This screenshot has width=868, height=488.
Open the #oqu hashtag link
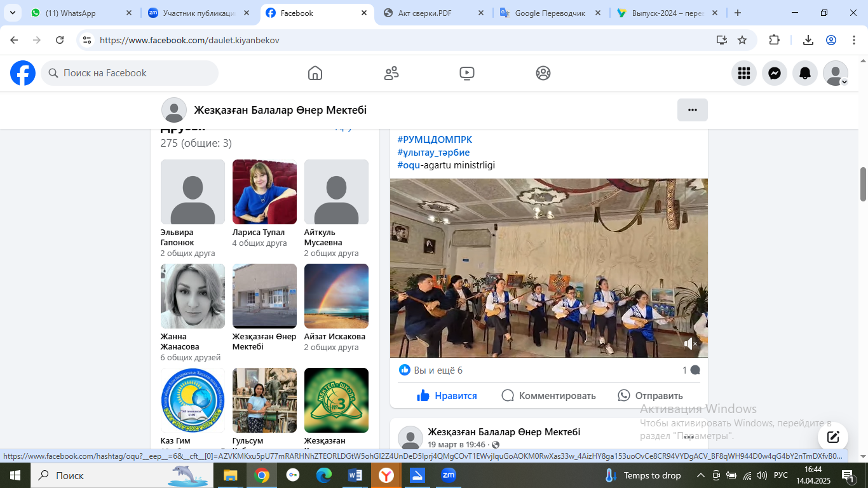point(409,165)
